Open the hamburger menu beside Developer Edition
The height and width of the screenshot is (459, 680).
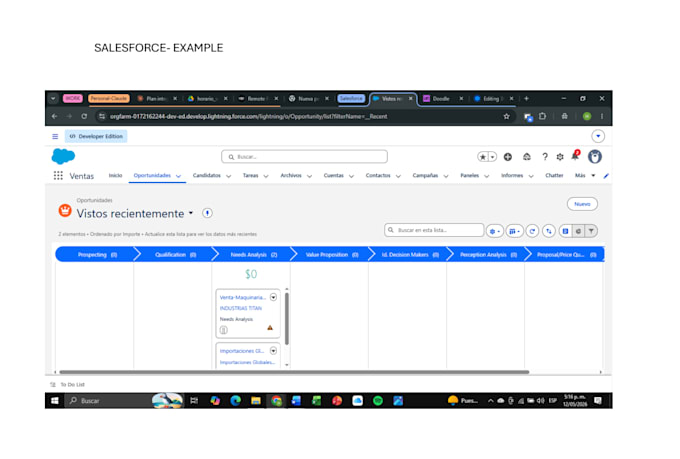pos(55,136)
